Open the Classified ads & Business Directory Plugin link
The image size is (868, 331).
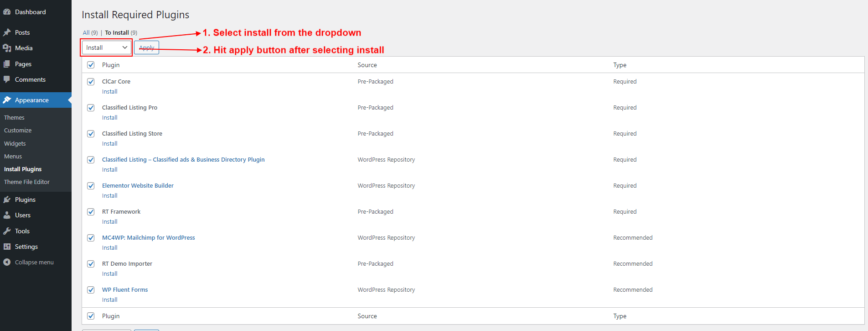coord(183,159)
